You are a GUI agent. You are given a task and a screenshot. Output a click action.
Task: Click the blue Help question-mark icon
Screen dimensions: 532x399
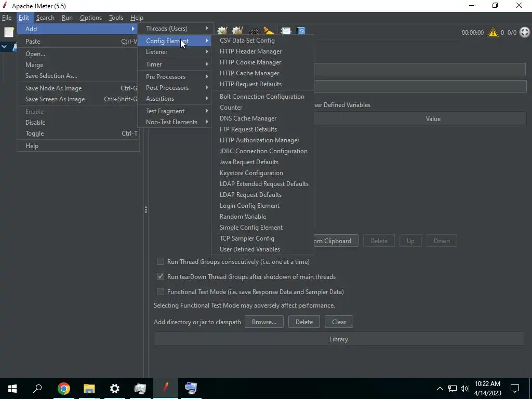point(301,32)
